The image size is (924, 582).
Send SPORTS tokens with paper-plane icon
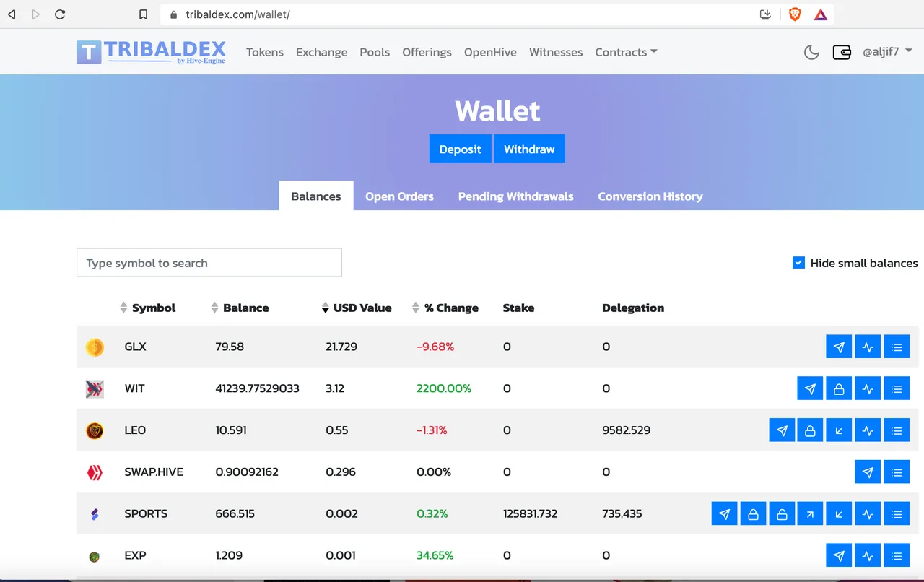[x=724, y=514]
